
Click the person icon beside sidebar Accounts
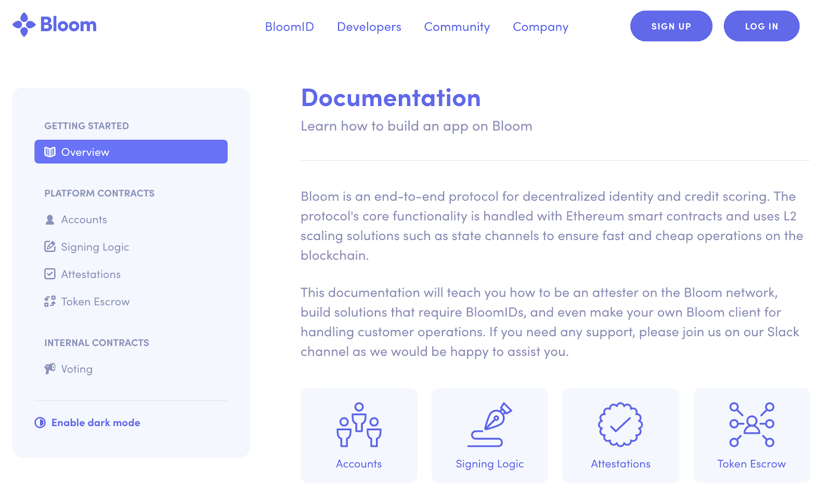tap(50, 220)
